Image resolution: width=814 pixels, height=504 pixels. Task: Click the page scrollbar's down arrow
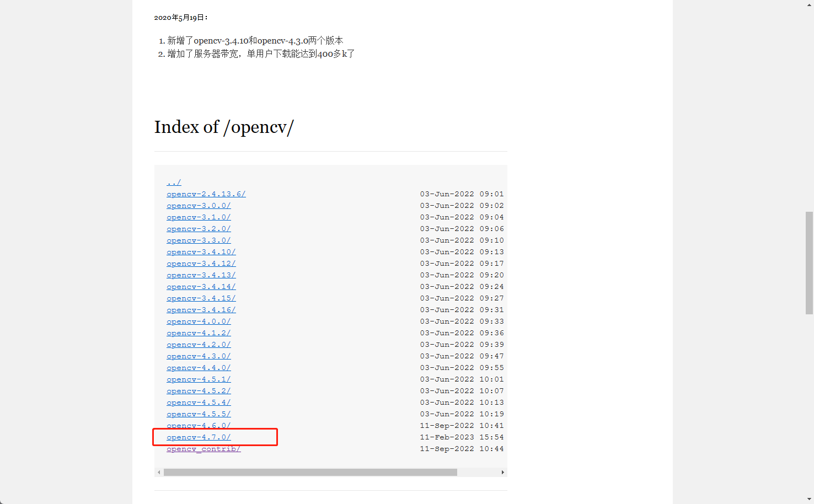(x=809, y=500)
